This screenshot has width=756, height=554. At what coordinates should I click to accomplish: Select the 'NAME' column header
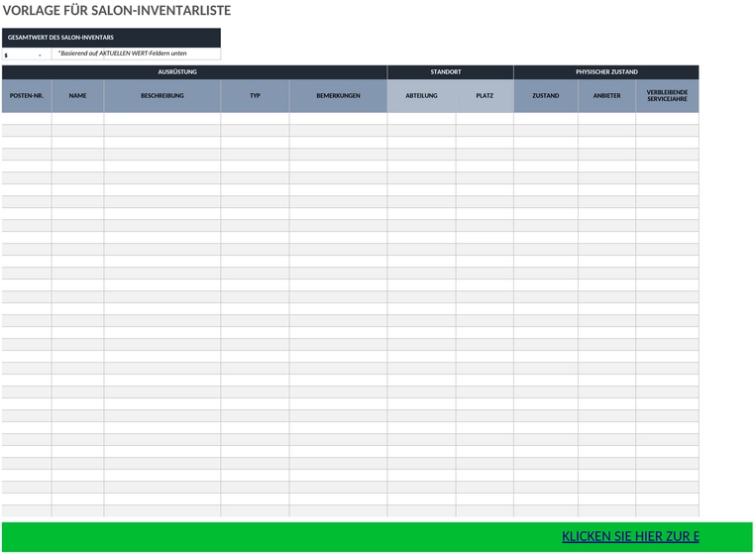point(77,96)
